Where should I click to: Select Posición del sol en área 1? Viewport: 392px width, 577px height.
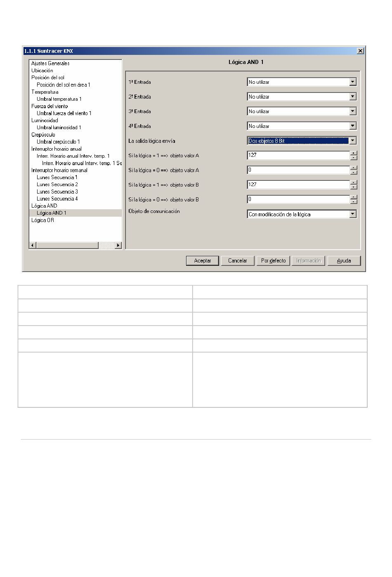64,85
